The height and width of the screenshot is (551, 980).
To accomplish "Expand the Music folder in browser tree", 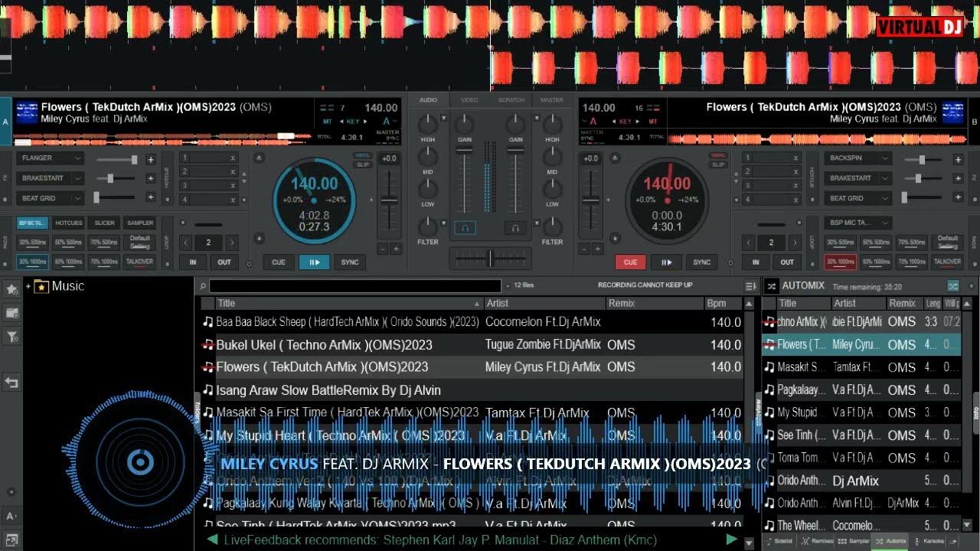I will pyautogui.click(x=28, y=286).
